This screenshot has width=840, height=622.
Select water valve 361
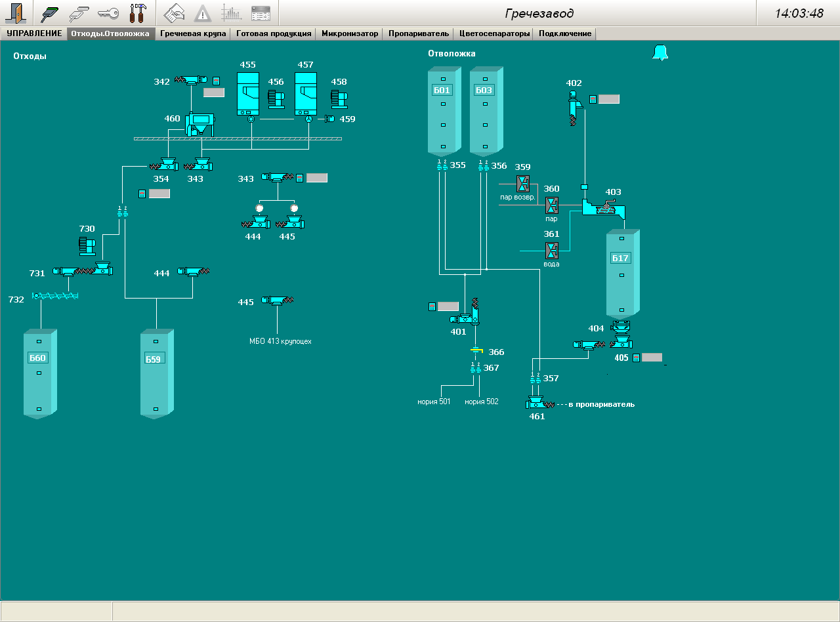tap(552, 250)
